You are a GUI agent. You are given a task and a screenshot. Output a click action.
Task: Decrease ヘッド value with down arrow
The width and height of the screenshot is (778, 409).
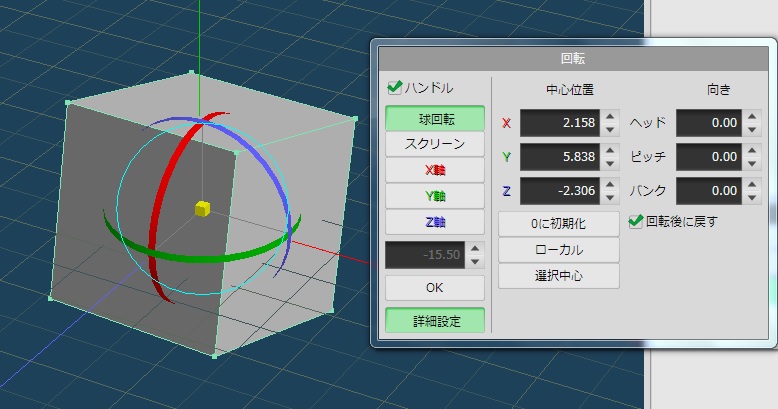coord(752,130)
